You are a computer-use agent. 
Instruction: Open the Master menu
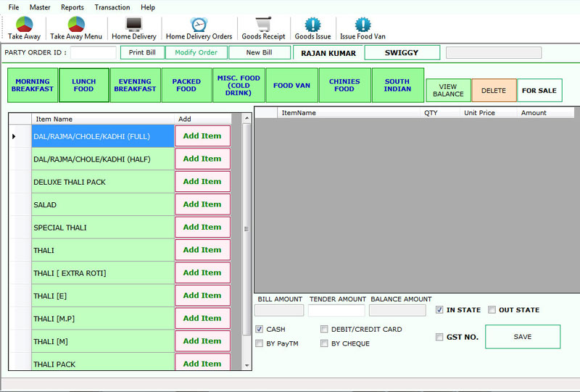tap(40, 7)
